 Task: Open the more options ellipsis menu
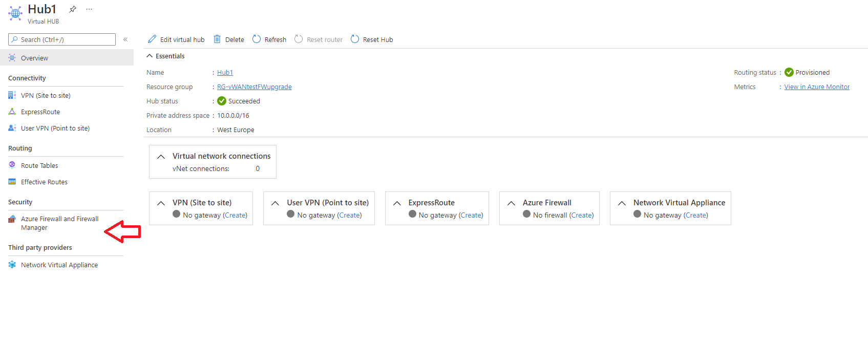tap(89, 9)
